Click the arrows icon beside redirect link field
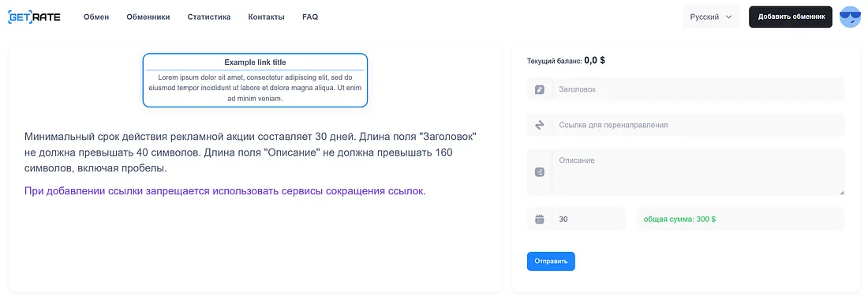Screen dimensions: 868x305 coord(540,126)
